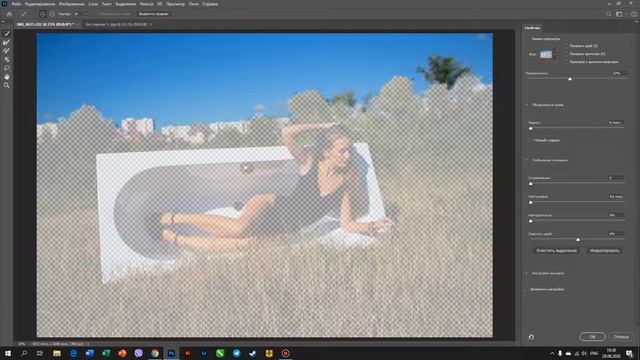Viewport: 640px width, 360px height.
Task: Click the Shift Edge slider handle
Action: pos(578,240)
